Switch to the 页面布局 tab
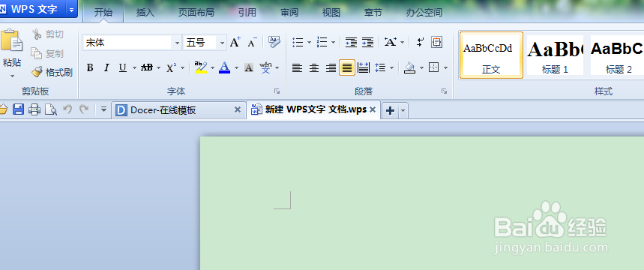The width and height of the screenshot is (644, 270). (x=196, y=12)
